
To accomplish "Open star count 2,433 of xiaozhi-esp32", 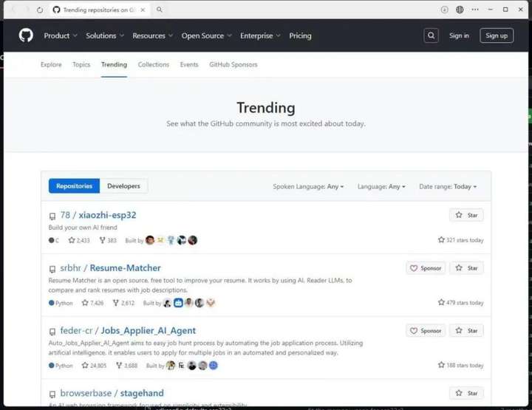I will coord(79,240).
